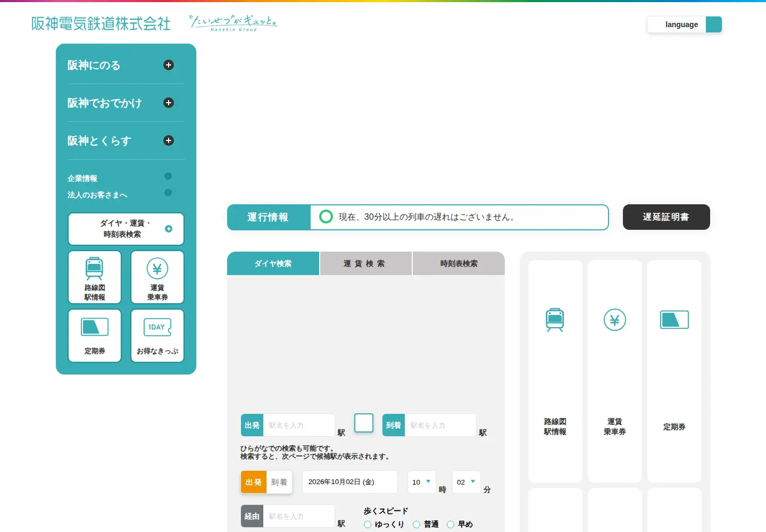Viewport: 766px width, 532px height.
Task: Select 早め walking speed
Action: point(451,525)
